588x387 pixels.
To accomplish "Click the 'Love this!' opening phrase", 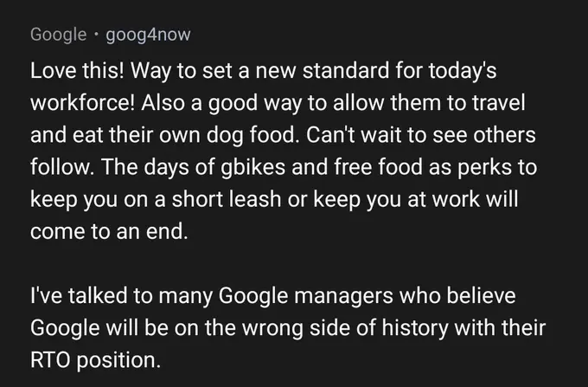I will pyautogui.click(x=77, y=71).
